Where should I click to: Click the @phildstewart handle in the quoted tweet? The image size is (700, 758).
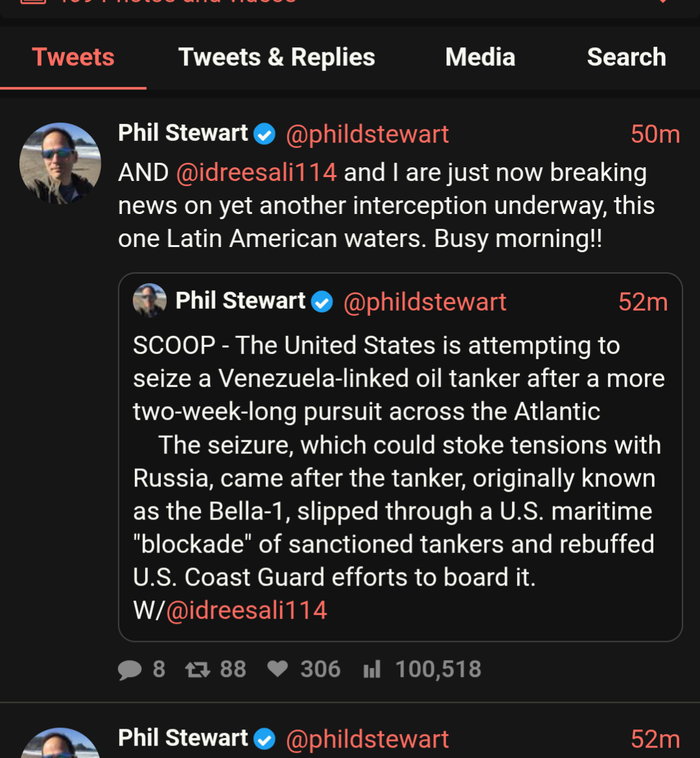pyautogui.click(x=425, y=302)
